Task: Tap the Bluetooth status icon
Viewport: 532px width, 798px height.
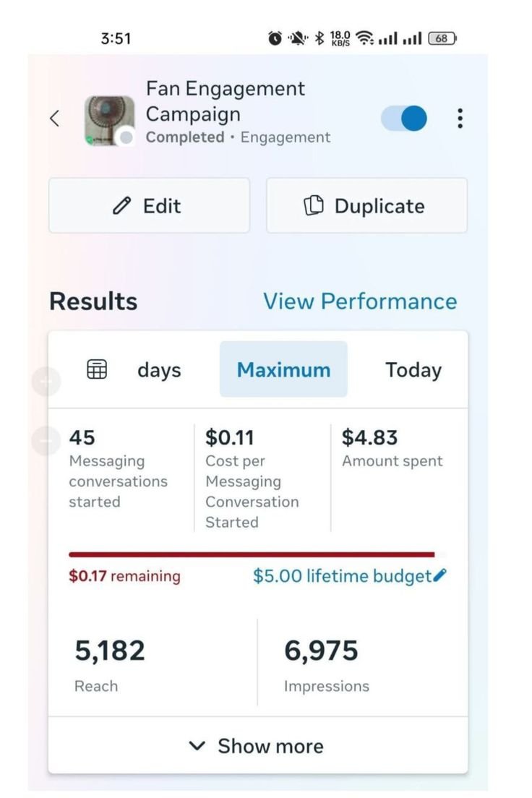Action: pyautogui.click(x=318, y=38)
